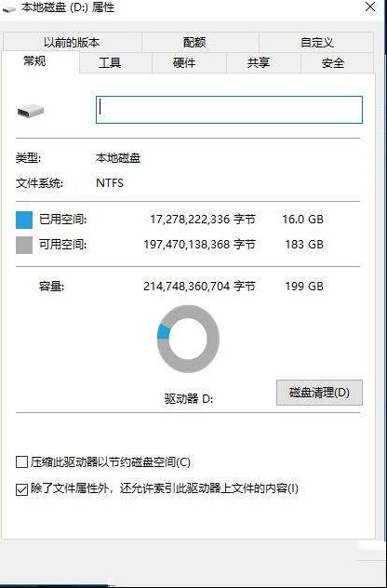
Task: Click the gray free space color square
Action: [24, 246]
